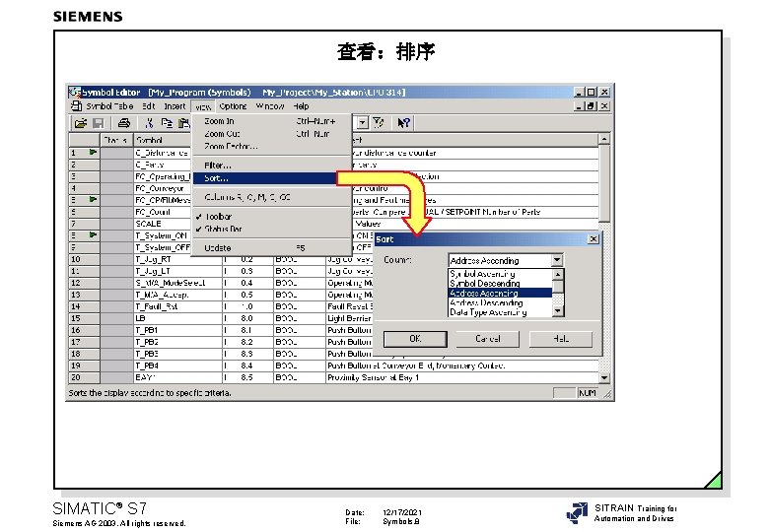Click symbol cell FC_Conveyor
This screenshot has width=769, height=532.
(163, 188)
